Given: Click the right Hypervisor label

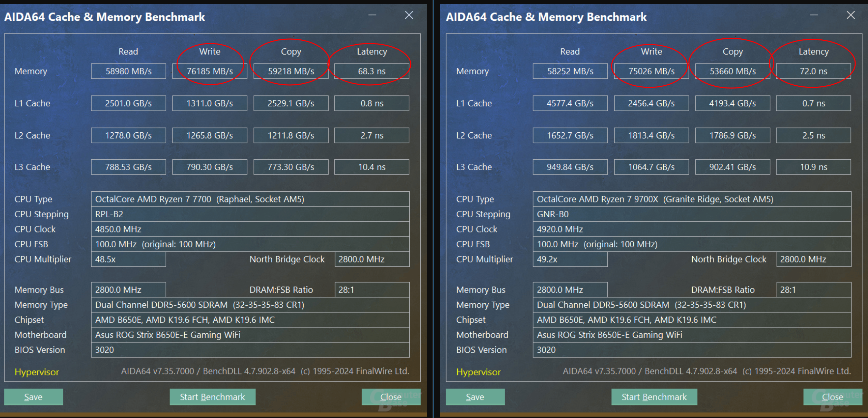Looking at the screenshot, I should pos(478,372).
